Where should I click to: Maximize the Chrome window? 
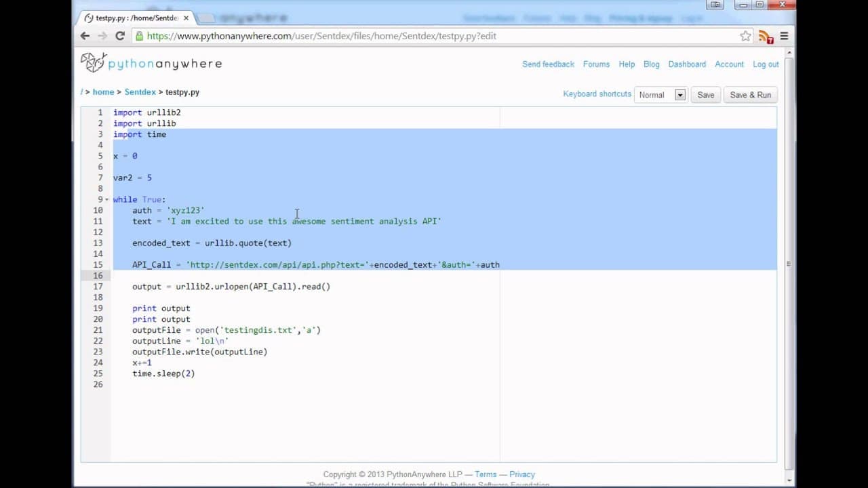(x=759, y=5)
